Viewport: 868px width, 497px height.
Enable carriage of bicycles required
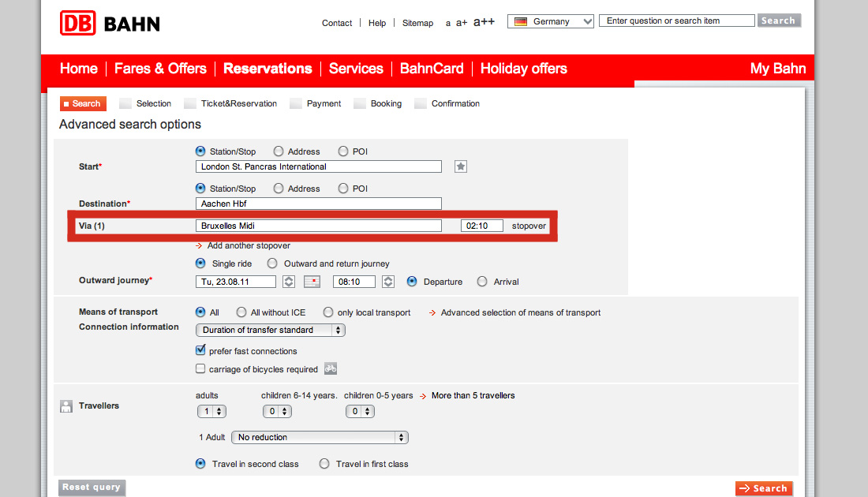(200, 369)
